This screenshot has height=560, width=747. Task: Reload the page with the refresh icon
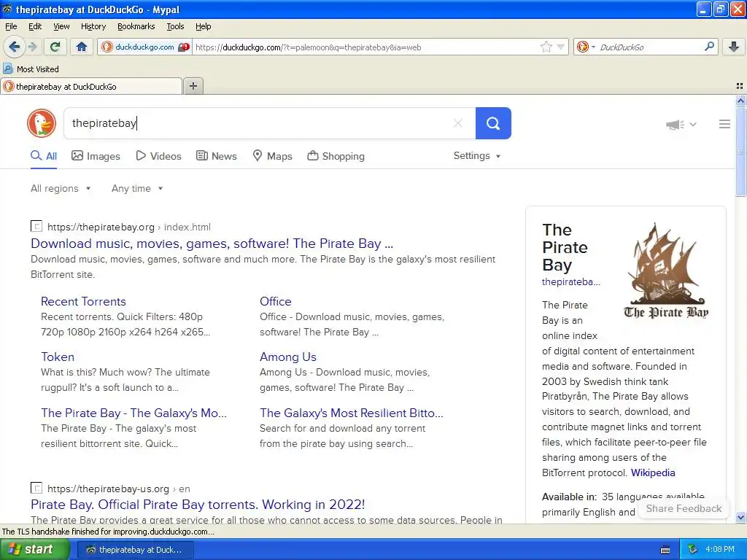pyautogui.click(x=55, y=47)
